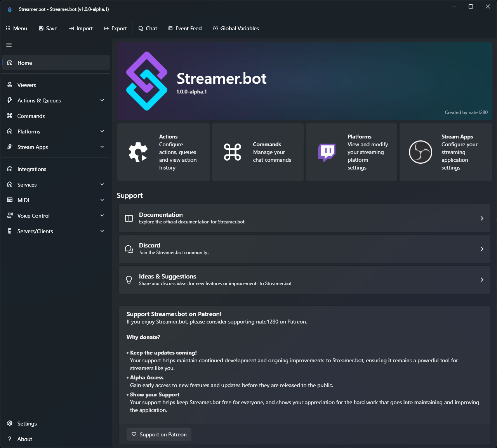
Task: Collapse the sidebar with the hamburger icon
Action: pyautogui.click(x=9, y=45)
